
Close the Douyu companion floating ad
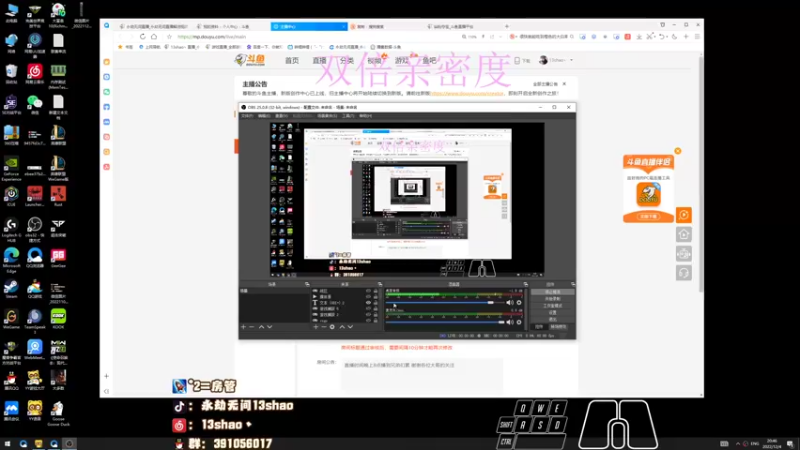point(678,151)
